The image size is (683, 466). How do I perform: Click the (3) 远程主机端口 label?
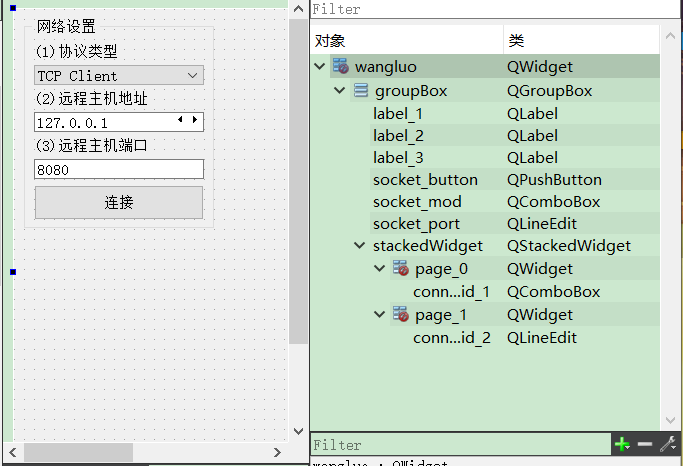click(x=91, y=145)
